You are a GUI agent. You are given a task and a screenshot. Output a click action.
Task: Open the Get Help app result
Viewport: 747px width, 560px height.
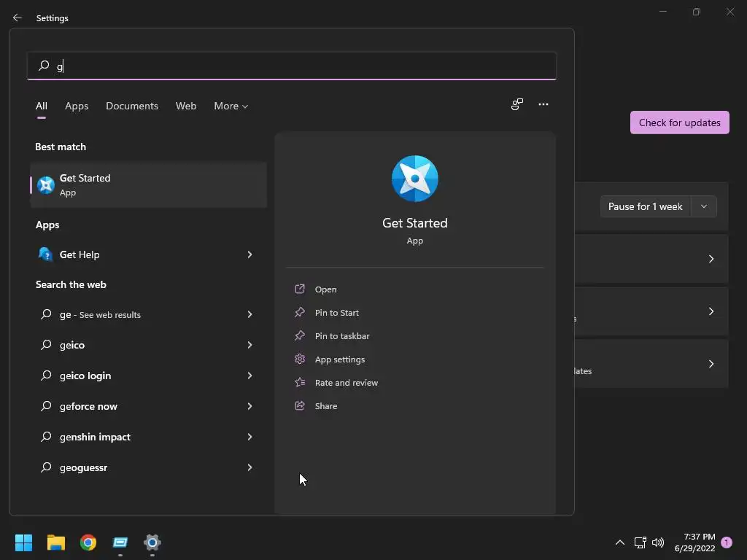[149, 254]
